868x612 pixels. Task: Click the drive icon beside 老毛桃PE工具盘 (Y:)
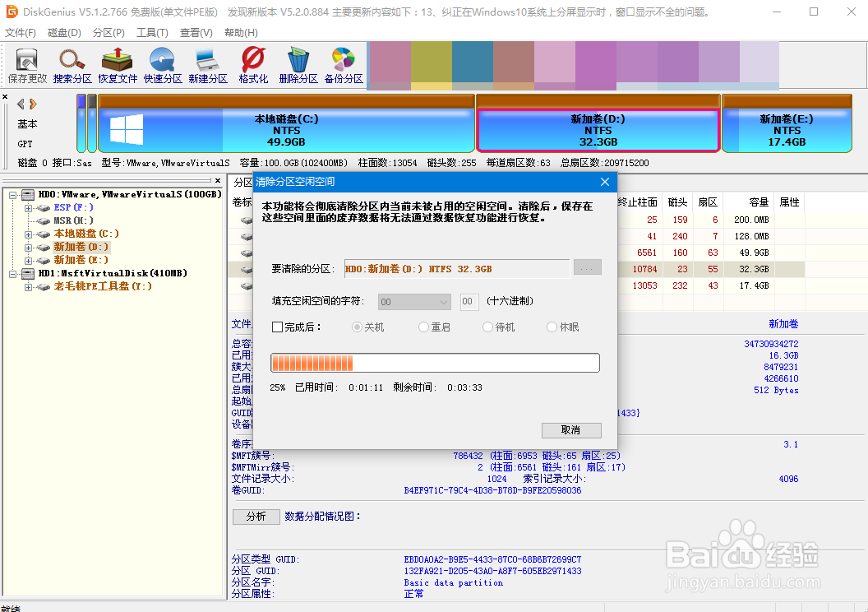[x=44, y=287]
